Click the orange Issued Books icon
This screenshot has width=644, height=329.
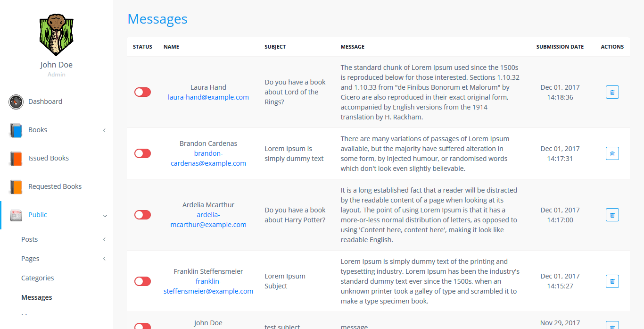[x=16, y=158]
